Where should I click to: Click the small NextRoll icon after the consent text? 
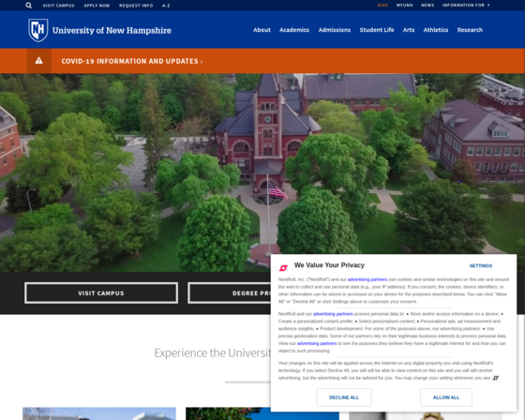496,378
